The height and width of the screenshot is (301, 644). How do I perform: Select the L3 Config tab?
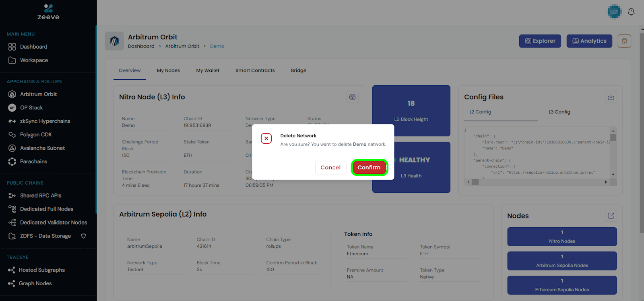559,112
